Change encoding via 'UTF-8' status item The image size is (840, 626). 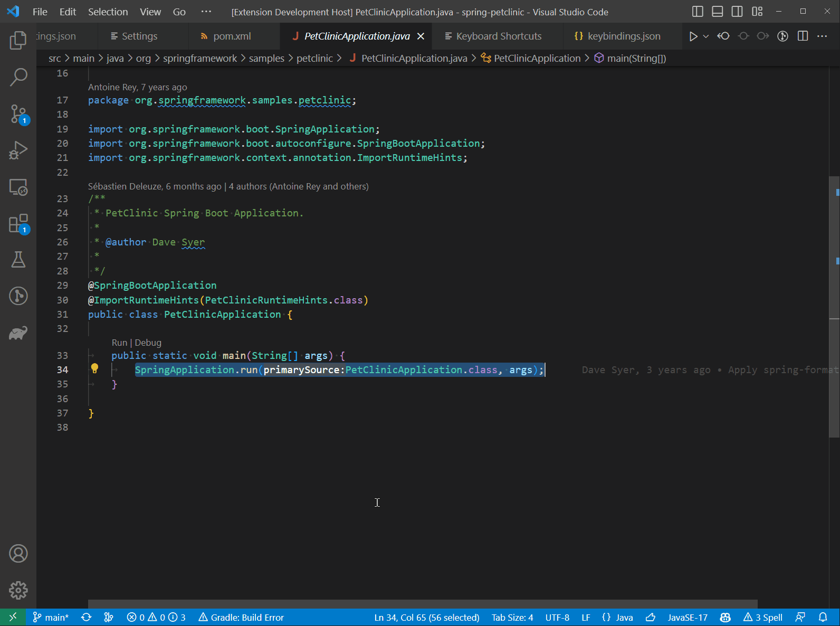tap(557, 617)
